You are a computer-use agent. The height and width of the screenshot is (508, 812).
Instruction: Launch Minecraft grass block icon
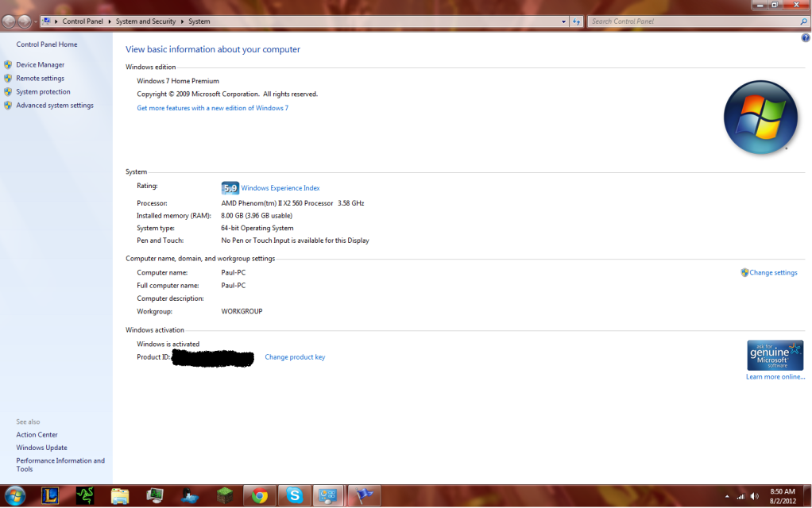pos(225,495)
